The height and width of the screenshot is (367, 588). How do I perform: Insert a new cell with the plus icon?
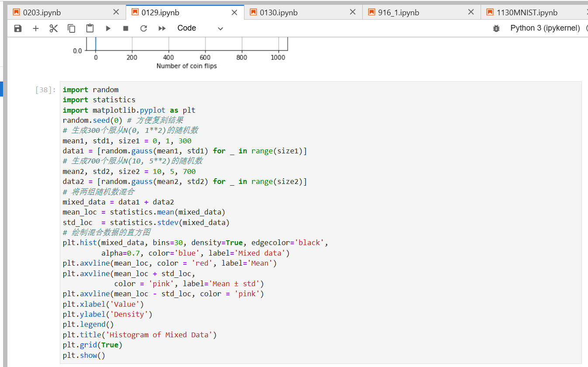point(36,28)
